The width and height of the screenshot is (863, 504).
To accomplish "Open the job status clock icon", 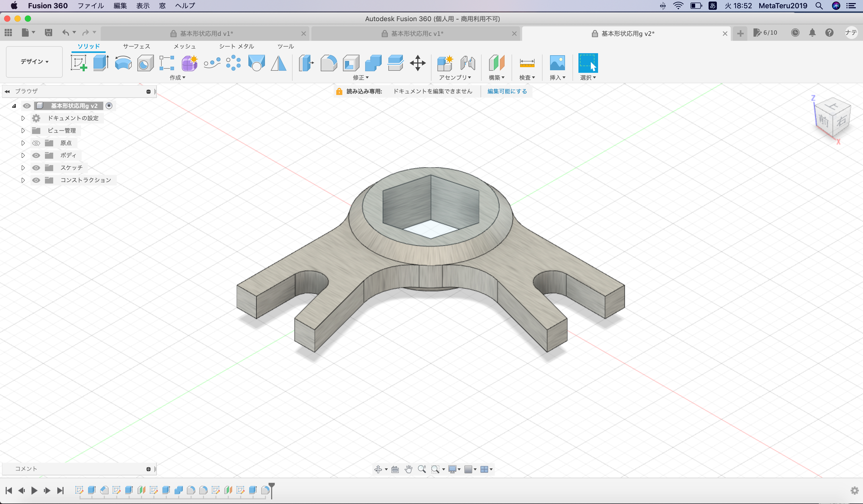I will point(795,33).
